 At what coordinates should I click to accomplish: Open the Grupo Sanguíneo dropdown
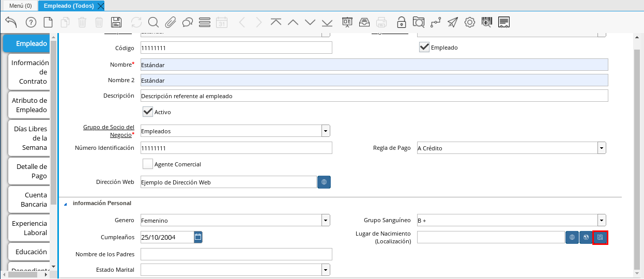click(x=602, y=221)
